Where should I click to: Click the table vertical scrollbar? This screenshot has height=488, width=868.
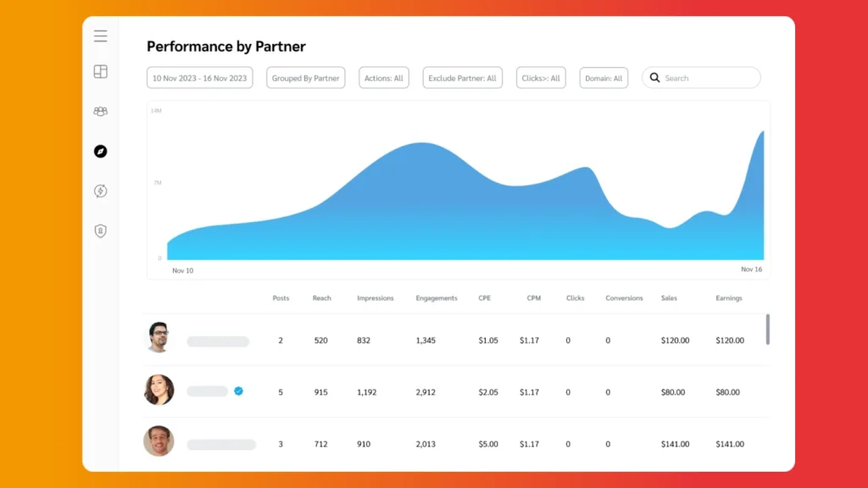pyautogui.click(x=768, y=330)
